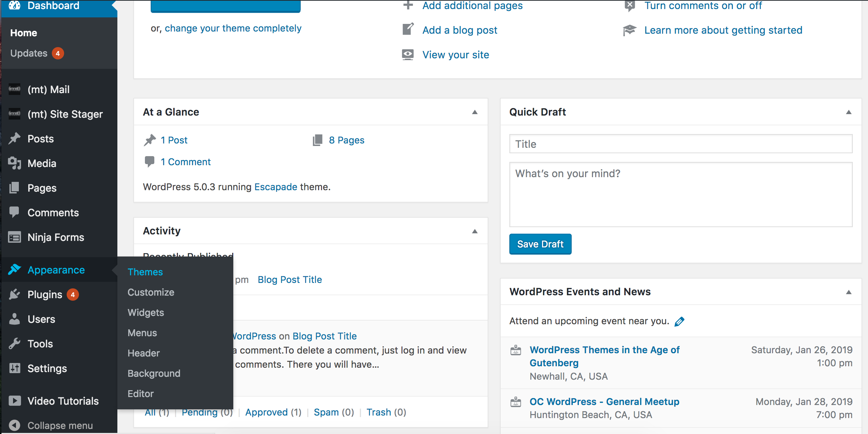Collapse the Quick Draft panel
The image size is (868, 434).
tap(849, 112)
